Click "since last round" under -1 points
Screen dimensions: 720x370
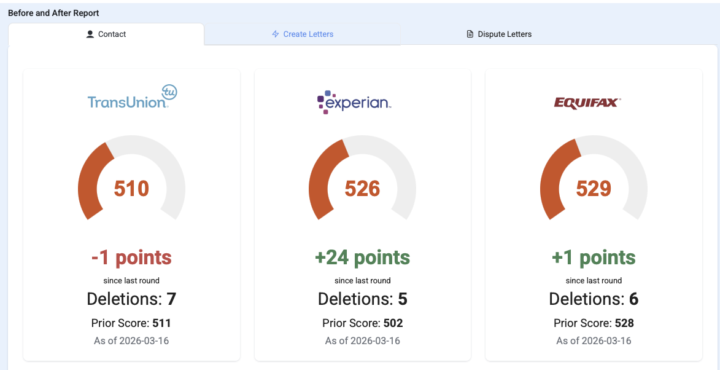(x=131, y=280)
